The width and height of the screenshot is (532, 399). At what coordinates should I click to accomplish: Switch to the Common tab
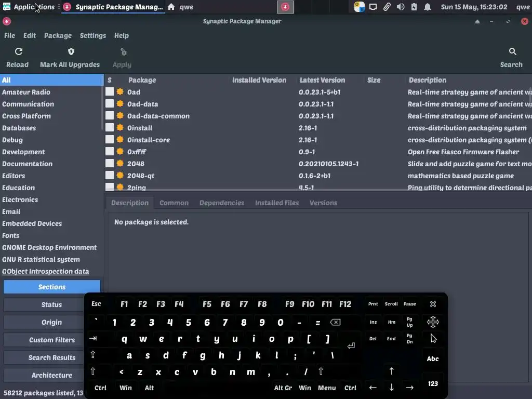coord(174,203)
